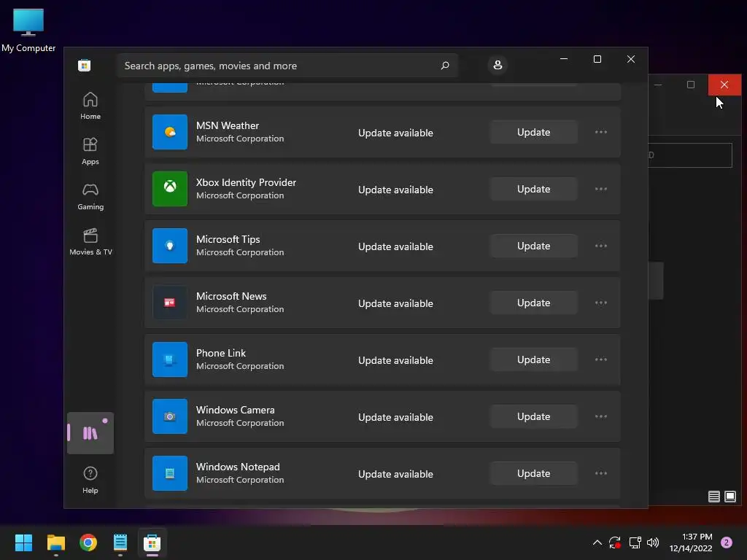Click the Windows Notepad app icon
747x560 pixels.
click(169, 473)
